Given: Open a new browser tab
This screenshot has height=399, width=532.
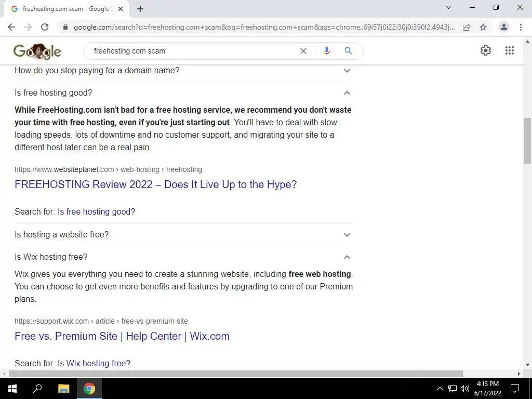Looking at the screenshot, I should (x=140, y=9).
